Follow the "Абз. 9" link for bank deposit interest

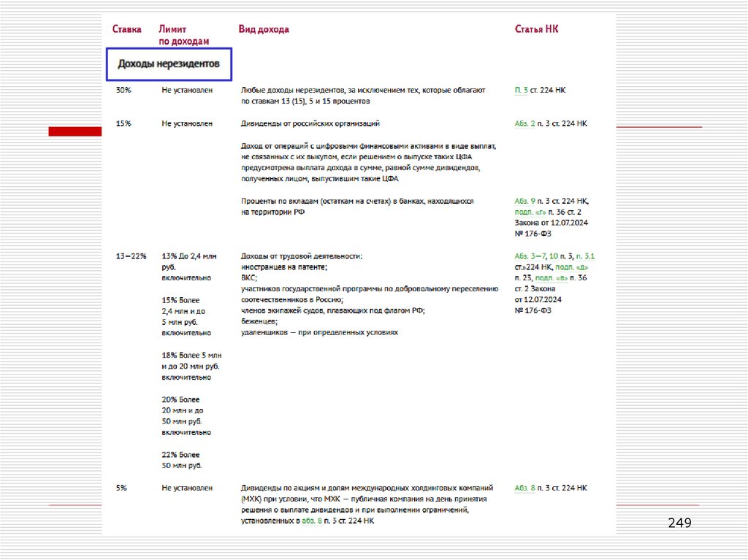[x=524, y=202]
